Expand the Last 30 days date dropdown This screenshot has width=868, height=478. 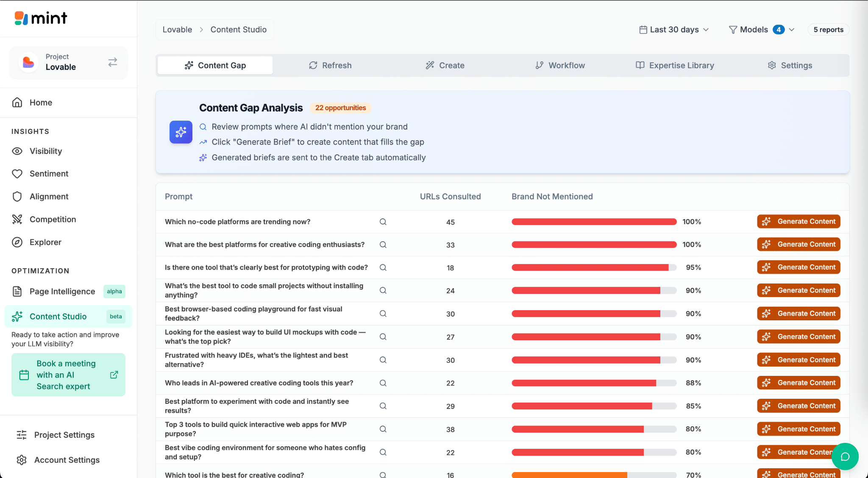pyautogui.click(x=674, y=30)
